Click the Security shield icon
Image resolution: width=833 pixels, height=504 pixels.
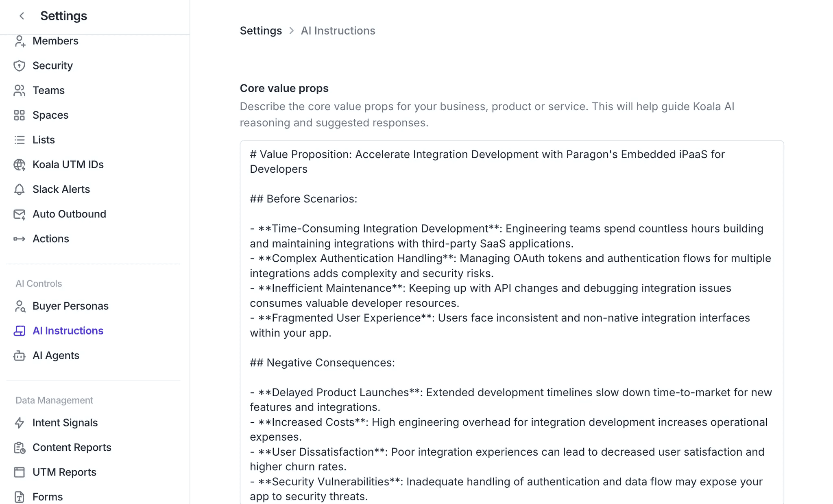[19, 66]
